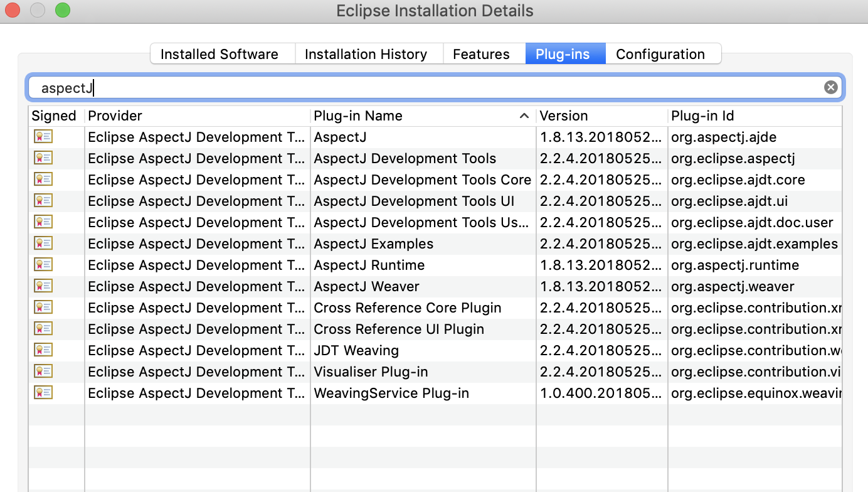Click plug-in id org.aspectj.runtime
The width and height of the screenshot is (868, 492).
tap(735, 265)
